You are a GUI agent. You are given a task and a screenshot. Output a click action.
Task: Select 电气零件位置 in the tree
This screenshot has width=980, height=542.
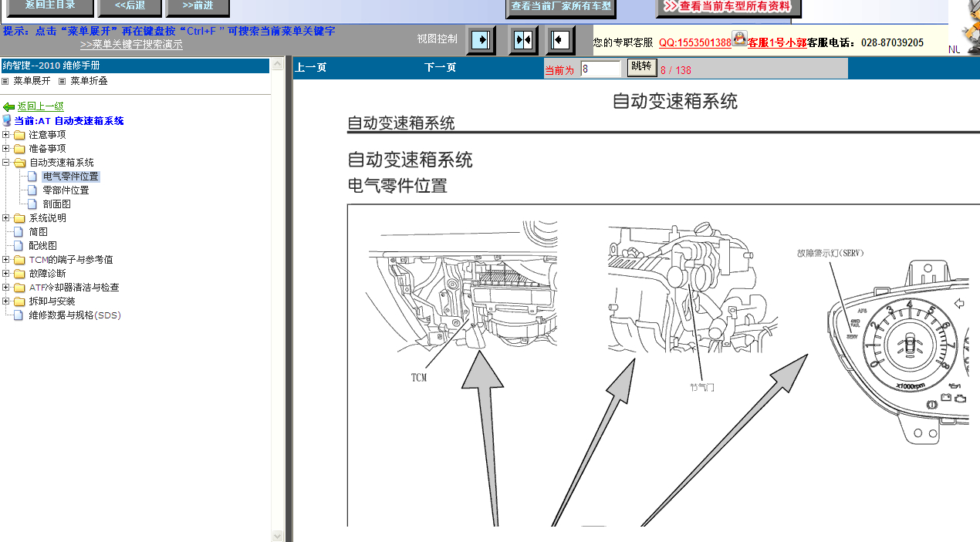[x=70, y=177]
